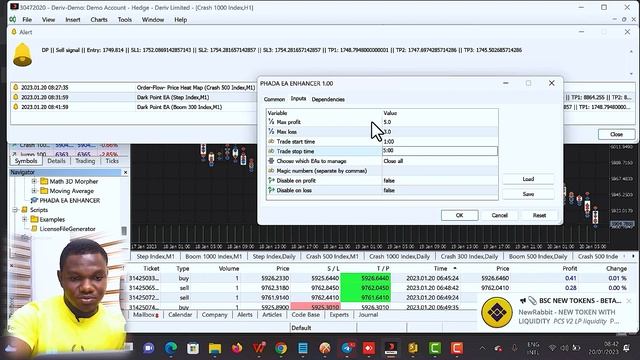
Task: Open the Choose which EAs to manage dropdown
Action: pyautogui.click(x=440, y=161)
